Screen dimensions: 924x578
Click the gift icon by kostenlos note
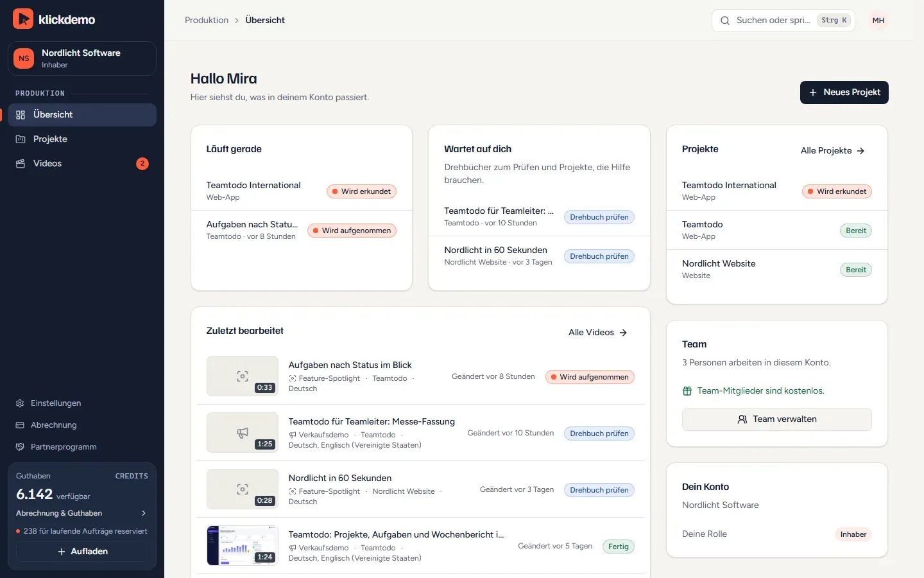pos(687,391)
